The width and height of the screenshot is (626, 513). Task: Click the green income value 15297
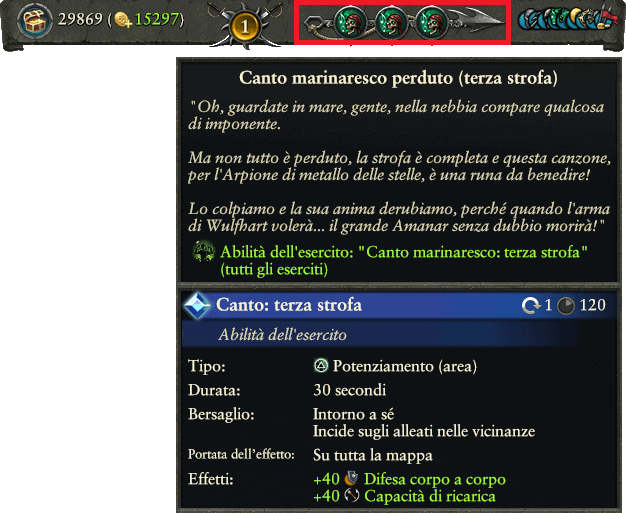[x=157, y=19]
